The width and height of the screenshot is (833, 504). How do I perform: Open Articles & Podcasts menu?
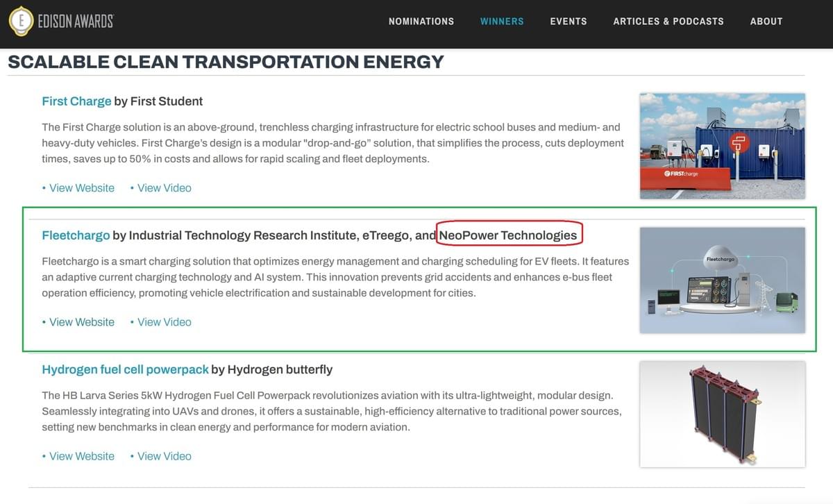pos(668,22)
